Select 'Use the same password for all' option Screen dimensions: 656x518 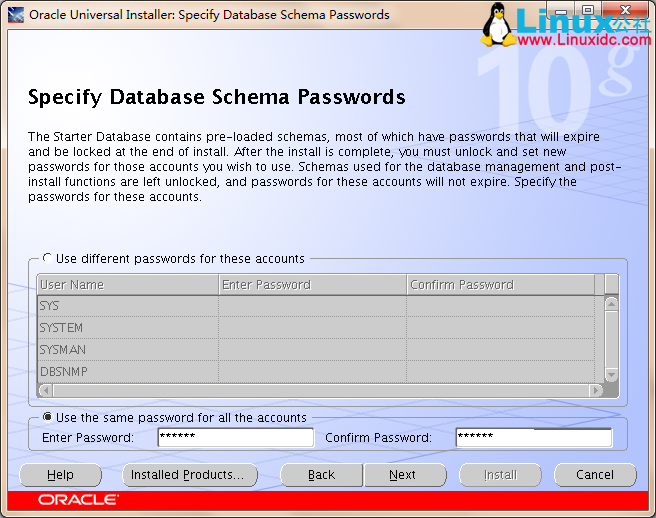pyautogui.click(x=48, y=417)
